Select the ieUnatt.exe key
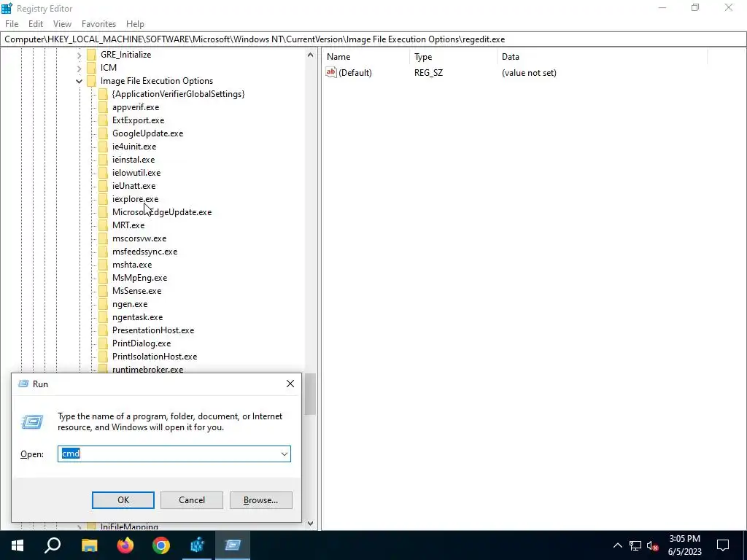The width and height of the screenshot is (747, 560). tap(134, 186)
